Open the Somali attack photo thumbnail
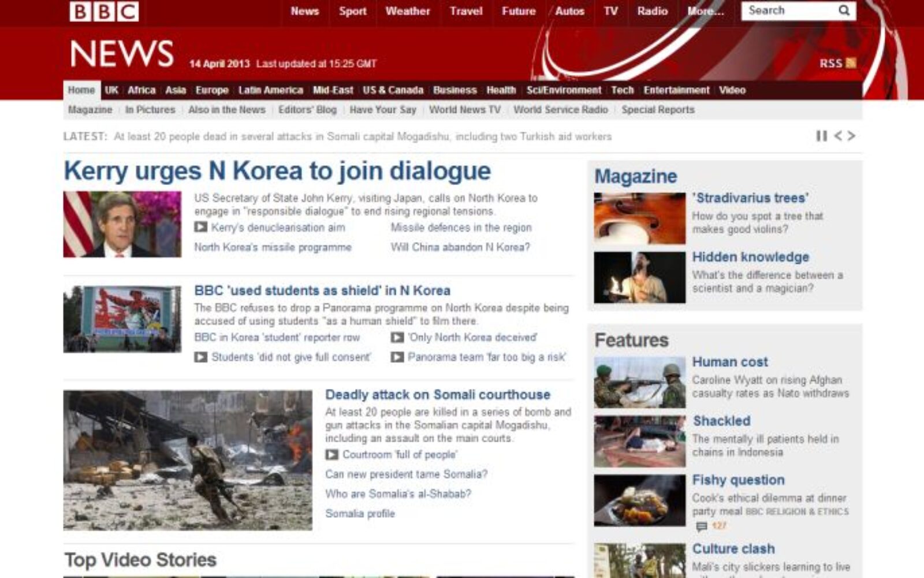This screenshot has width=924, height=578. (x=188, y=460)
